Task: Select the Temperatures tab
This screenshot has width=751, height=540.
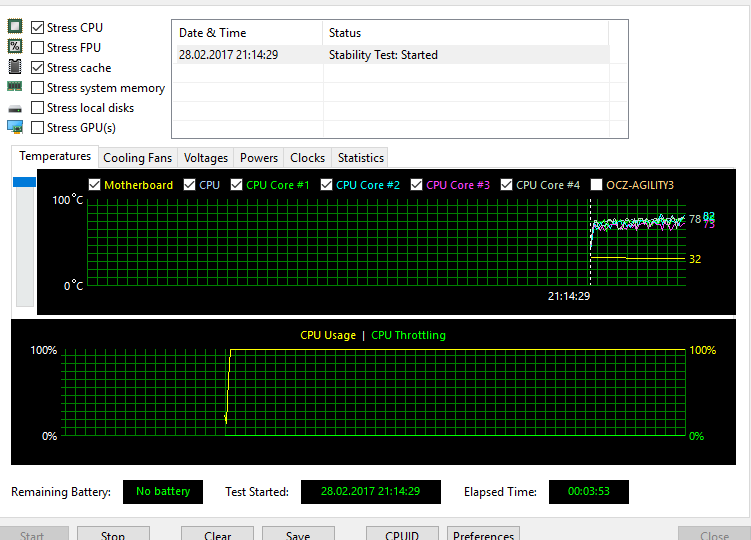Action: pos(55,156)
